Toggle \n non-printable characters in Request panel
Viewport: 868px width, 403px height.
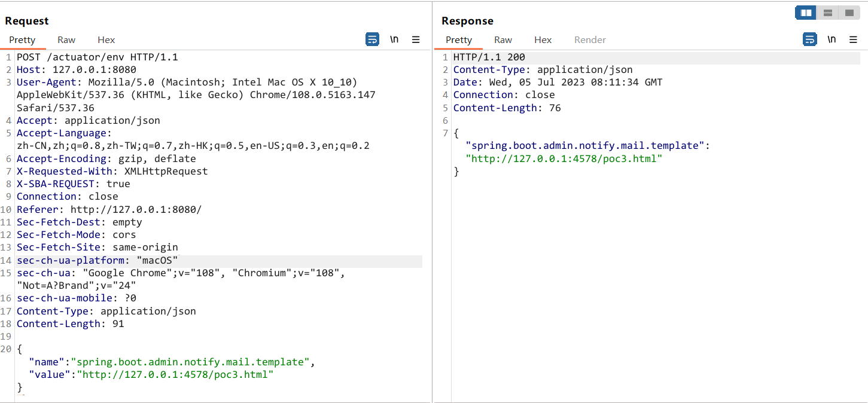pyautogui.click(x=394, y=39)
